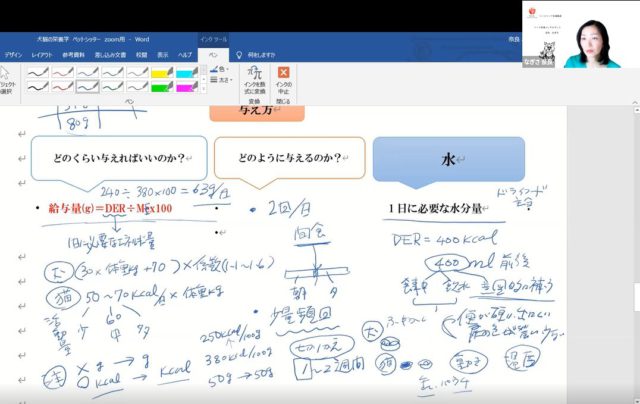Click the 水 blue heading box
Image resolution: width=640 pixels, height=404 pixels.
coord(447,160)
